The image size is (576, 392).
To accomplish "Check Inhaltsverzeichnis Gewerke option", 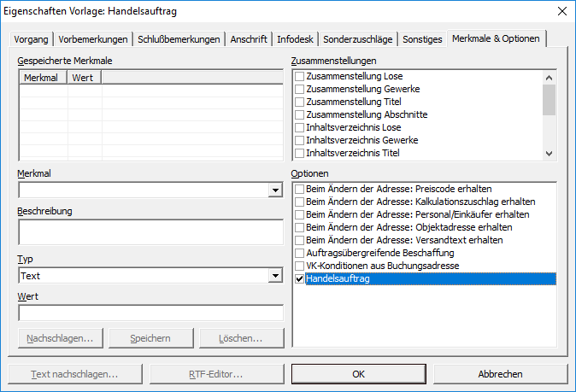I will [x=299, y=140].
